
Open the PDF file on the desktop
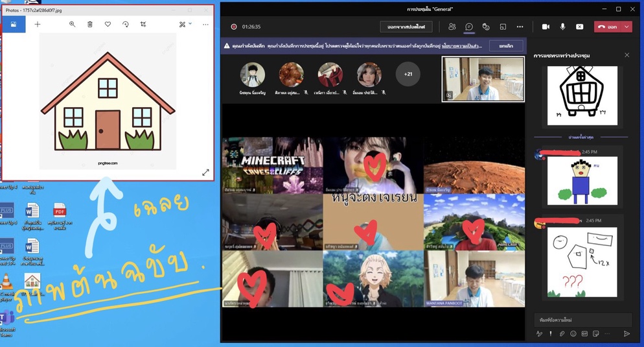pyautogui.click(x=60, y=216)
